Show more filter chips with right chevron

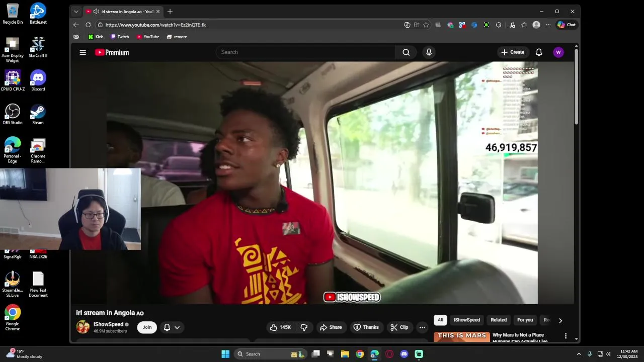coord(560,320)
